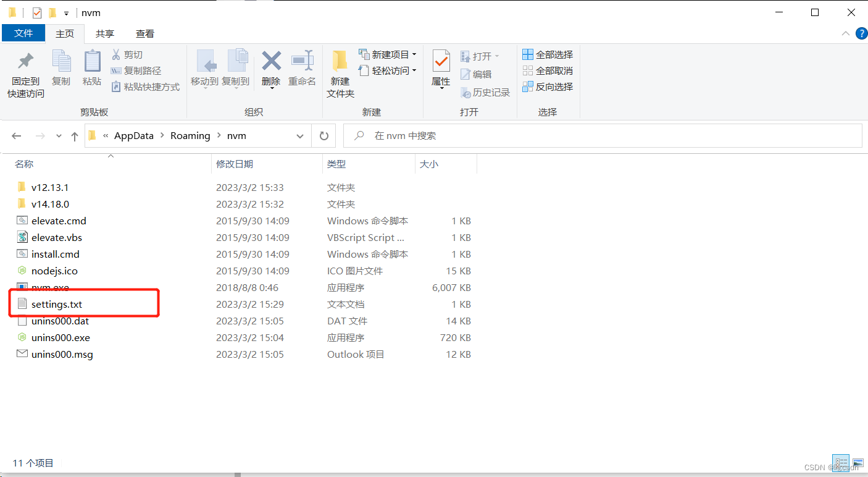Sort by the Size (大小) column header
868x477 pixels.
point(429,164)
